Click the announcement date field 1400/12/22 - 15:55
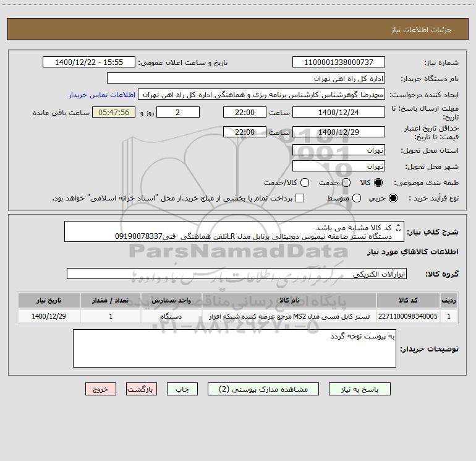 pos(89,62)
